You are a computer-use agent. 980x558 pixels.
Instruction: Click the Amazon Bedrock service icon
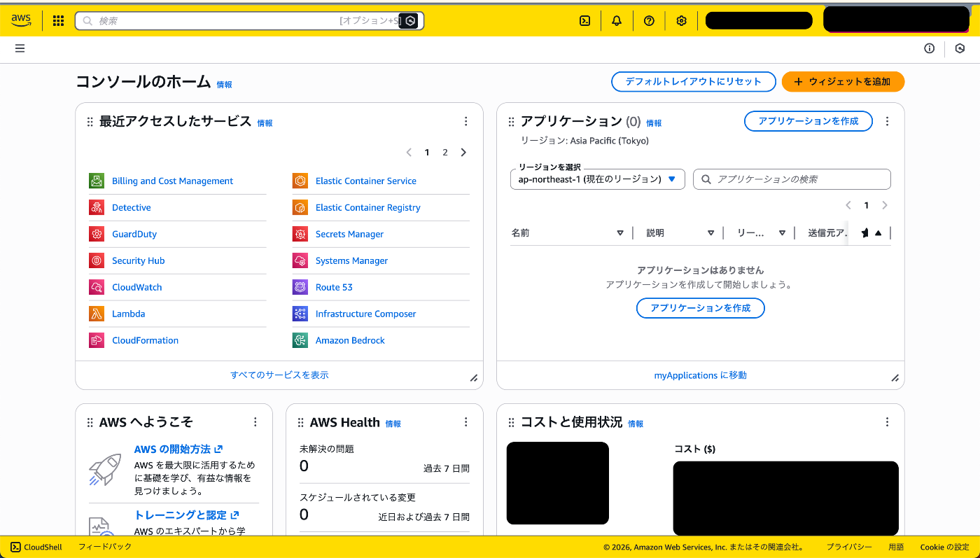pyautogui.click(x=300, y=340)
